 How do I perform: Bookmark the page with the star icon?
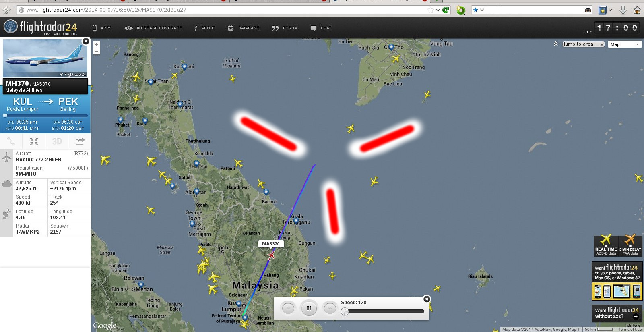pyautogui.click(x=430, y=10)
